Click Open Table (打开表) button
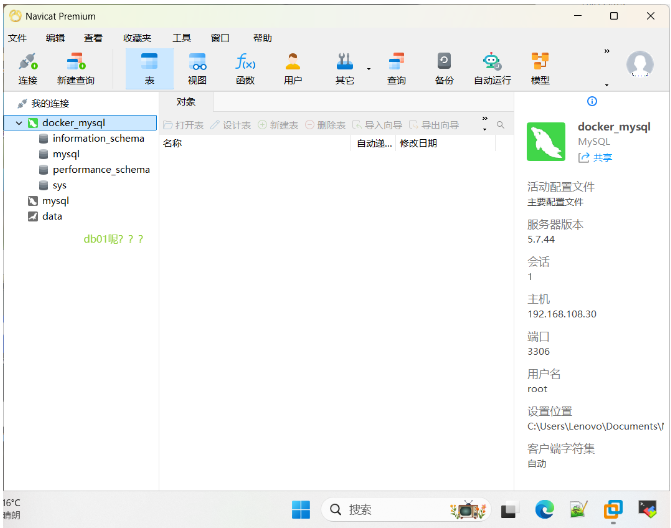This screenshot has height=528, width=671. (x=183, y=125)
